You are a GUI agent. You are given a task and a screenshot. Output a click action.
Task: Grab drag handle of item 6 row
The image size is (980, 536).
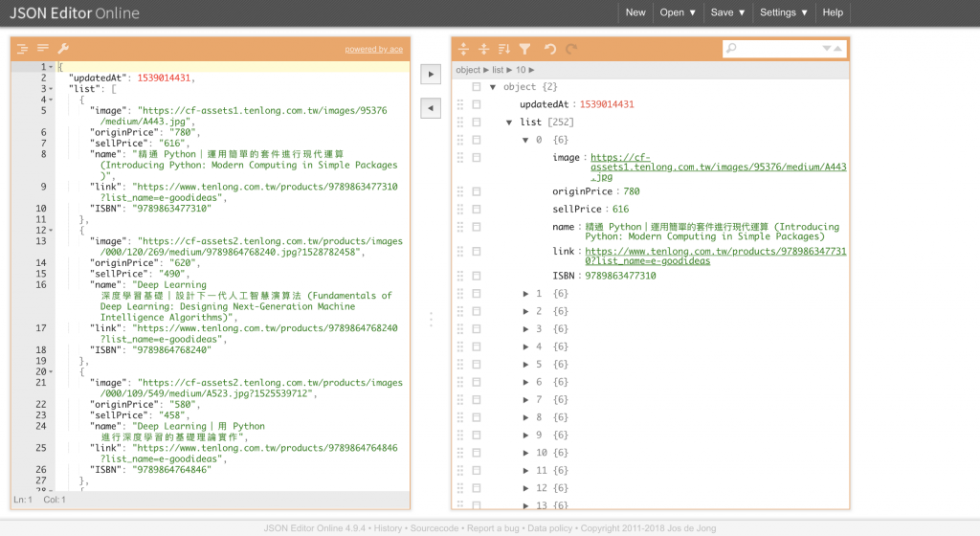(x=460, y=382)
